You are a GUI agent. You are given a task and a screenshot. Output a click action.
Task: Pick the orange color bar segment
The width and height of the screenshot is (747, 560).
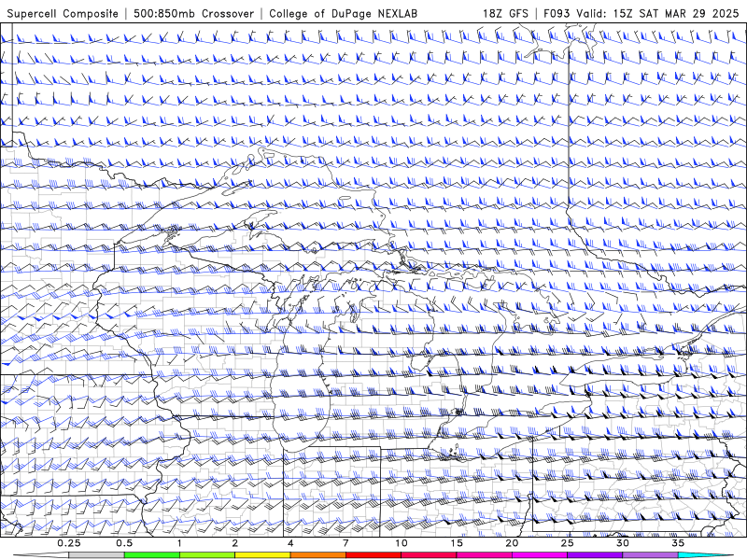pos(318,555)
